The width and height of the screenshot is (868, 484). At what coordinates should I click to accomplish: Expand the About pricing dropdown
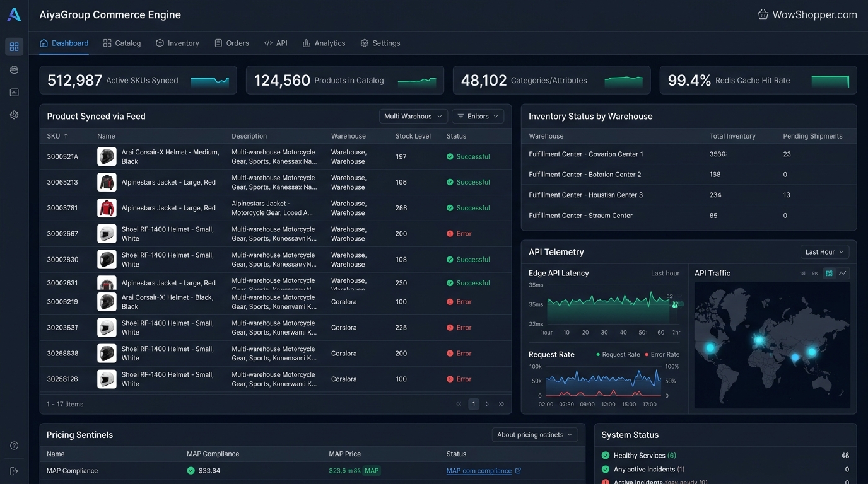pos(535,435)
